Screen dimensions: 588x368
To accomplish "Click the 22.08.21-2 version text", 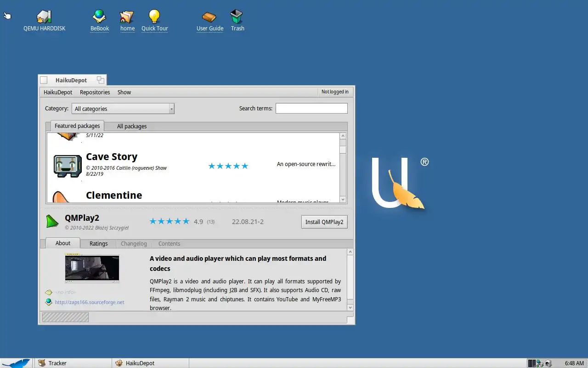I will [x=248, y=222].
